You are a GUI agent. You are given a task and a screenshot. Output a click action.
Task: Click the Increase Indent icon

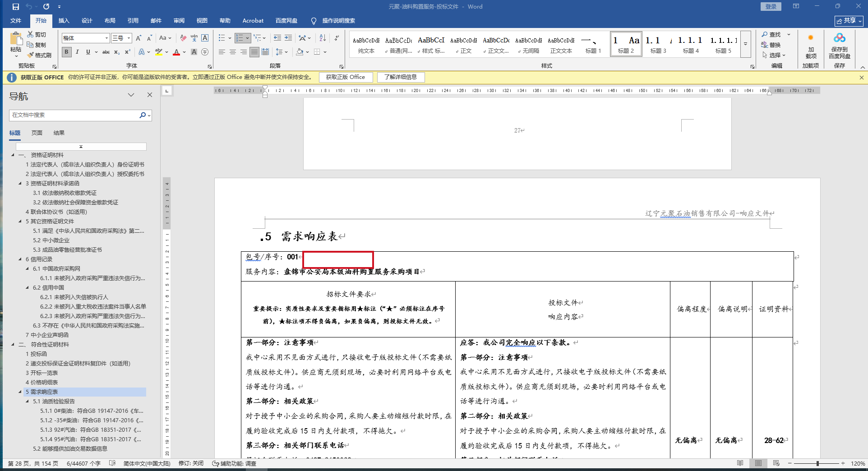(x=288, y=38)
